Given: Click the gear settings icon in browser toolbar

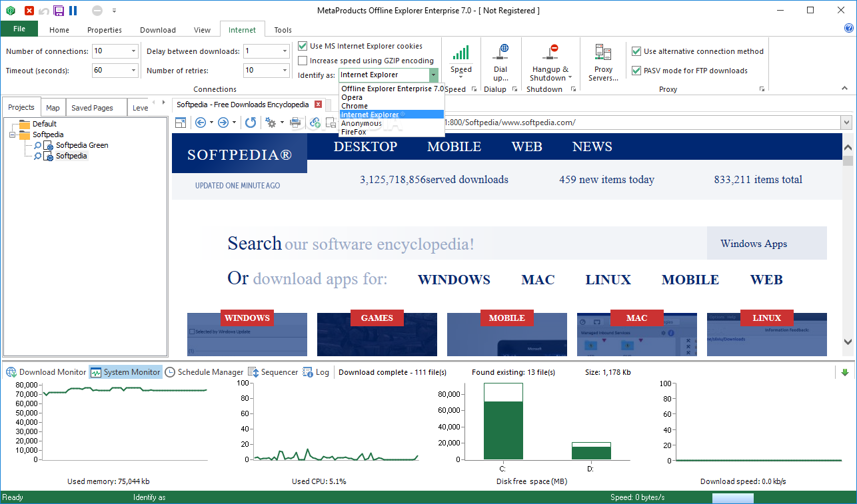Looking at the screenshot, I should click(x=271, y=123).
